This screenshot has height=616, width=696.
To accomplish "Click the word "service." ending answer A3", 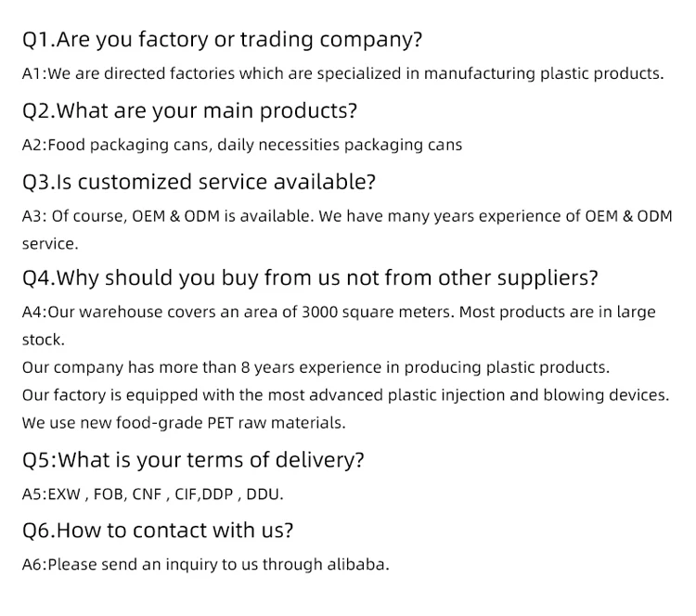I will [x=50, y=244].
